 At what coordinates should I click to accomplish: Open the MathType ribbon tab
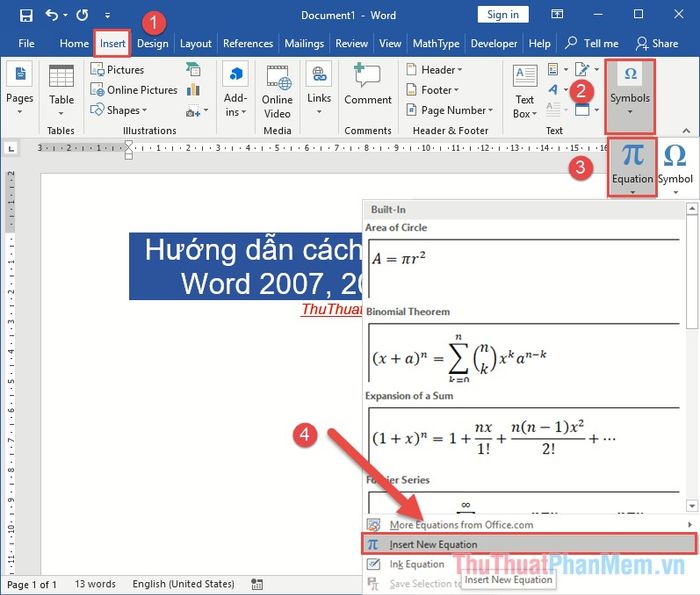click(436, 44)
